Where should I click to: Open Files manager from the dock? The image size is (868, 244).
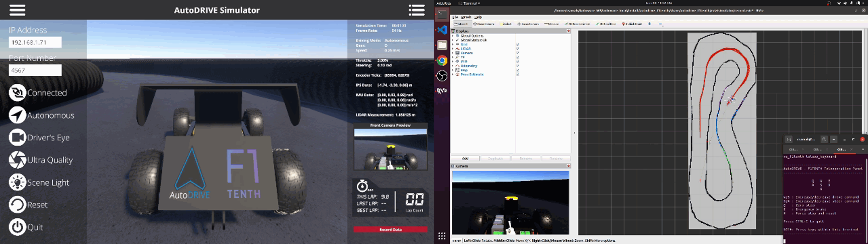442,45
